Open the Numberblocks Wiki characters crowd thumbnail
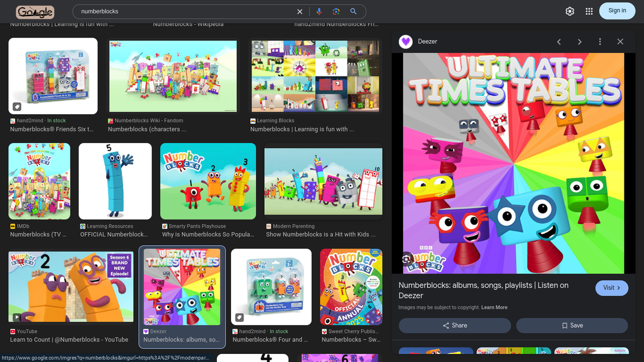This screenshot has width=644, height=362. (x=173, y=76)
